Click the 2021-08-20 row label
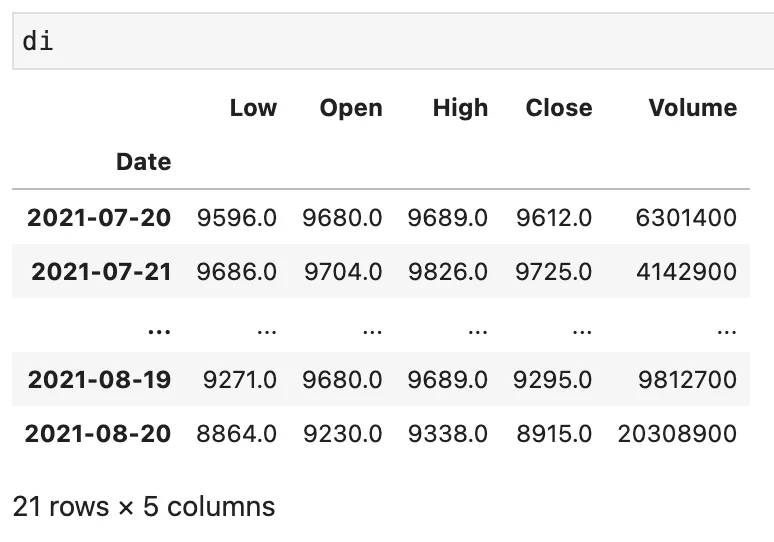 coord(98,434)
